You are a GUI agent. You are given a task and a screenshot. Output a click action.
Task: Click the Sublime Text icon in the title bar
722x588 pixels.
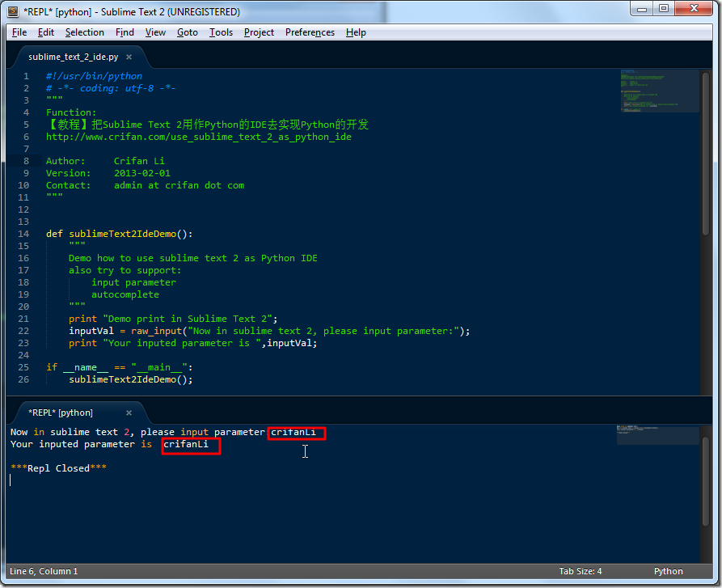[x=11, y=11]
